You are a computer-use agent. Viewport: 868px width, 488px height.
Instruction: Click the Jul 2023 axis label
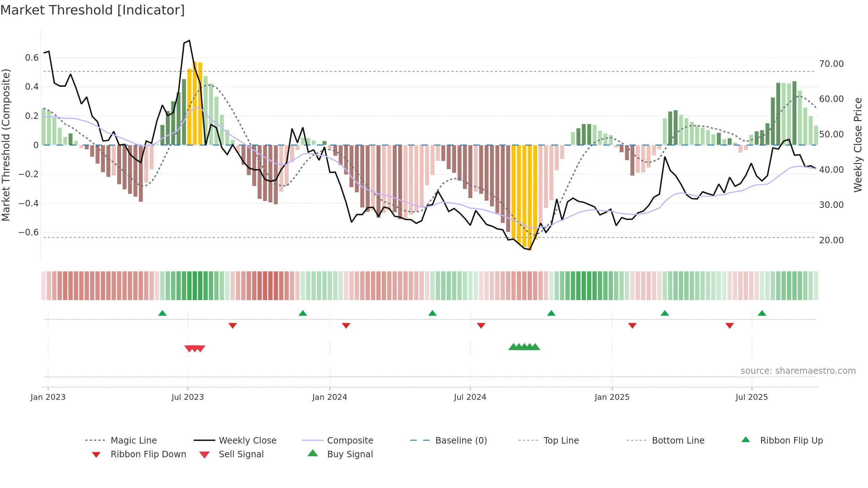[188, 397]
